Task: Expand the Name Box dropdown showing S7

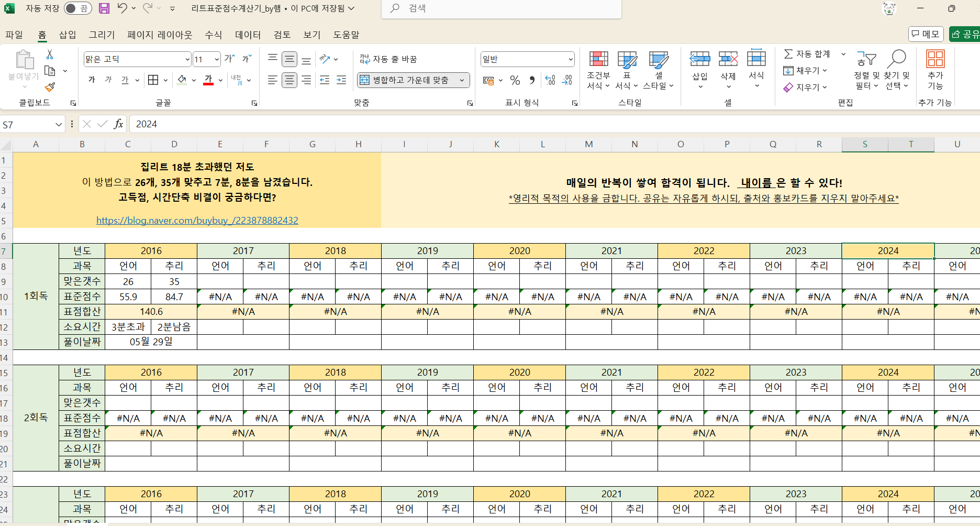Action: coord(58,125)
